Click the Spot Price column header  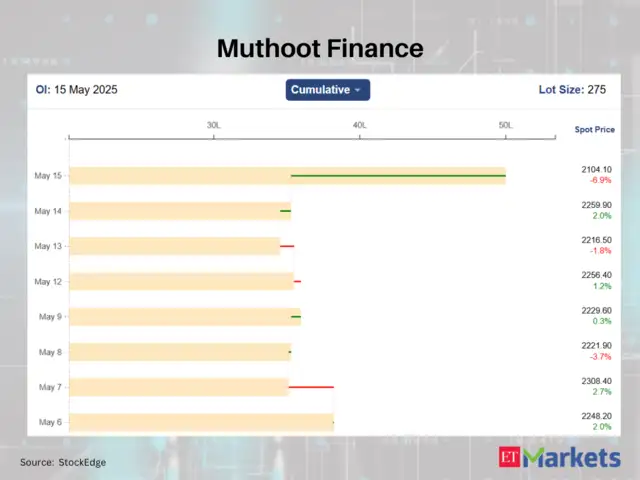(594, 130)
